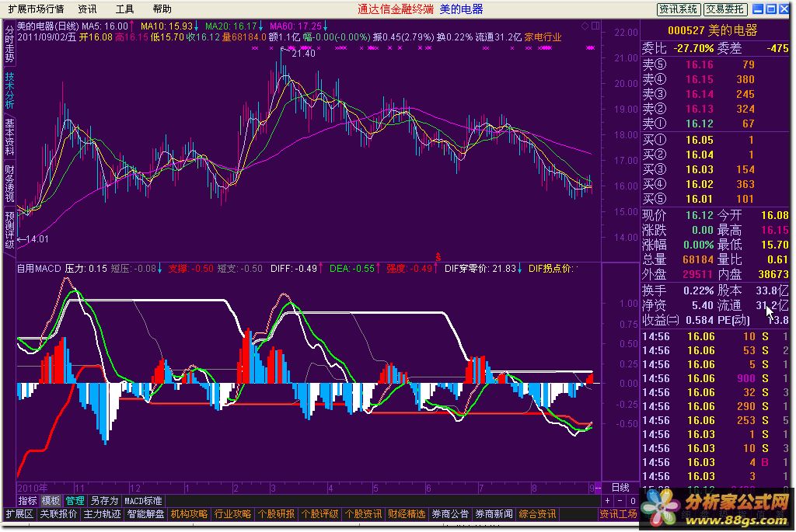Click the 家电行业 sector link
Screen dimensions: 796x532
(543, 37)
